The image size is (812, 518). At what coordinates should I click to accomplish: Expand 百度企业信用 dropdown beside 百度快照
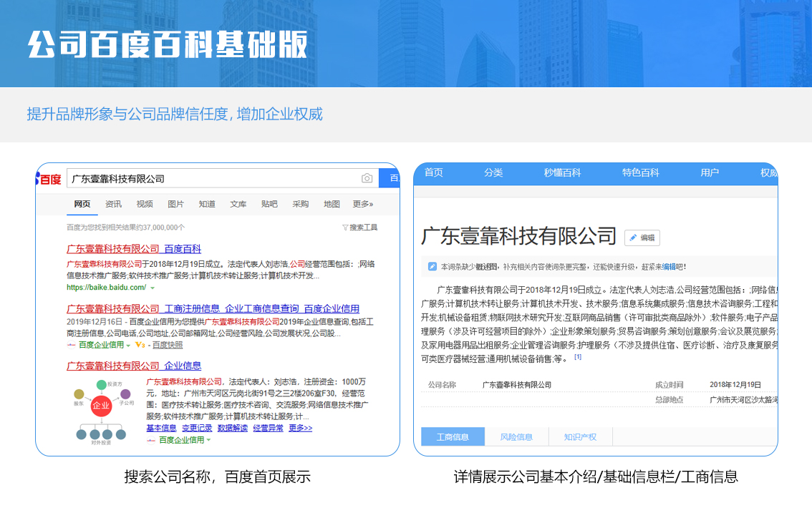click(x=128, y=346)
